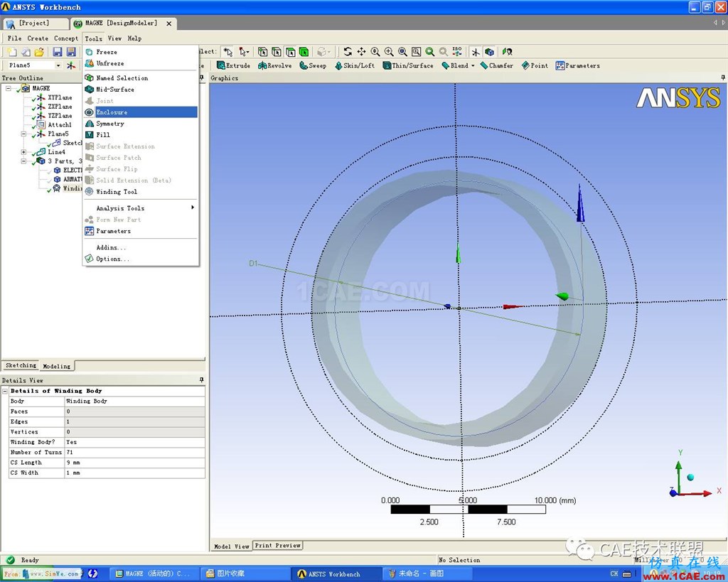The width and height of the screenshot is (728, 582).
Task: Open the Analysis Tools submenu
Action: pyautogui.click(x=140, y=208)
